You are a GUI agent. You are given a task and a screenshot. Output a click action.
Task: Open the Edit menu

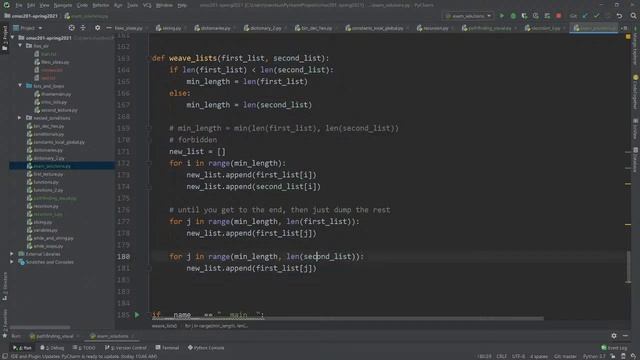tap(31, 5)
